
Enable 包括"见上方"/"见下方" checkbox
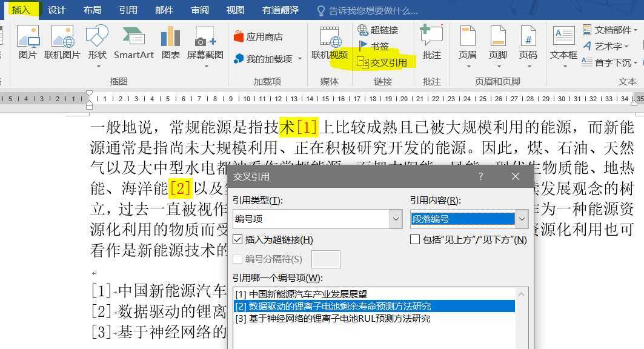tap(415, 240)
